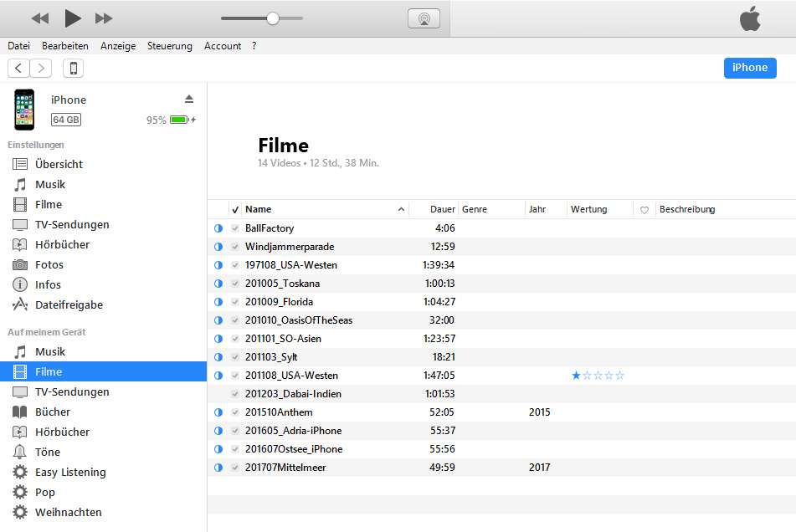This screenshot has width=796, height=532.
Task: Click the heart (loved) column header
Action: (645, 210)
